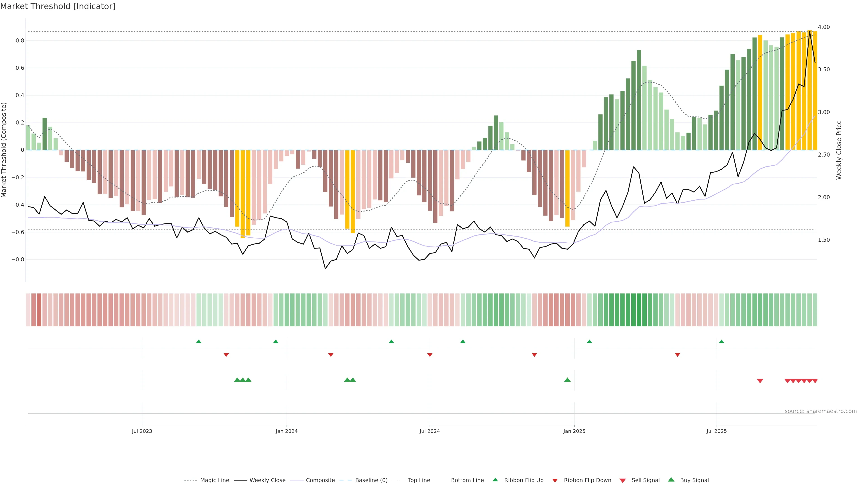Click the Ribbon Flip Down legend triangle icon
Screen dimensions: 868x488
click(x=555, y=480)
